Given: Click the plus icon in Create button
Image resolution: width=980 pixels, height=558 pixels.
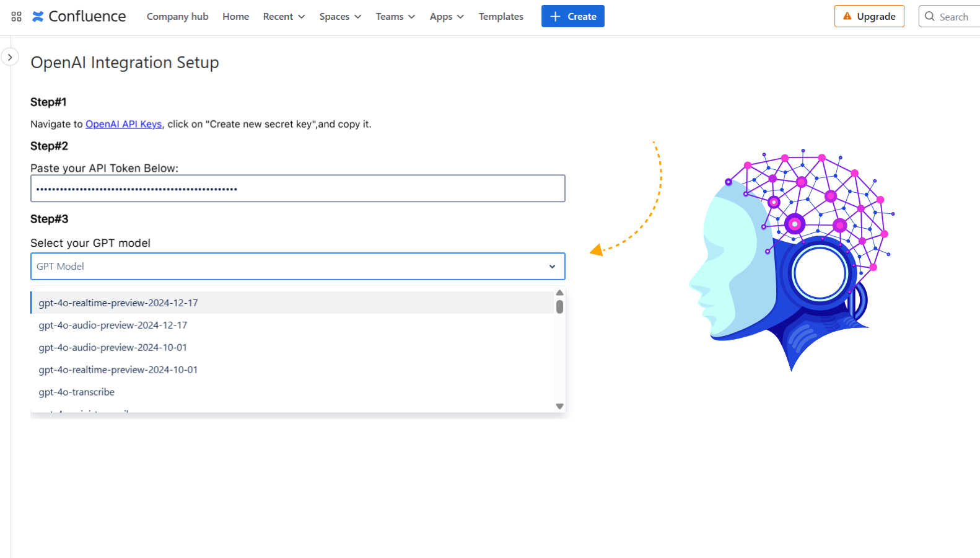Looking at the screenshot, I should (x=555, y=17).
